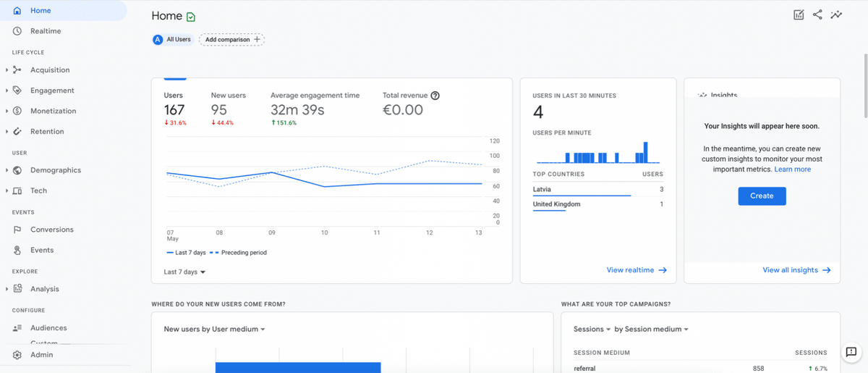Follow the View realtime link
Screen dimensions: 868x373
coord(637,270)
